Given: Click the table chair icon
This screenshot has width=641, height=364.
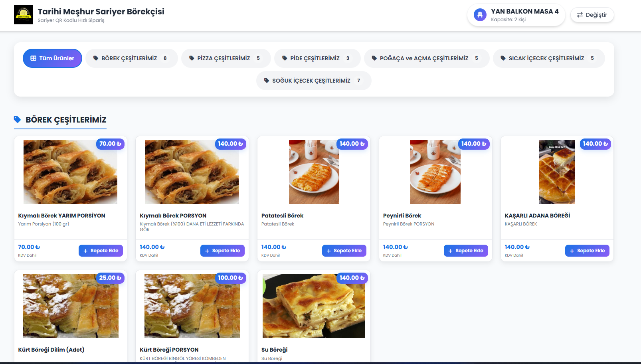Looking at the screenshot, I should coord(480,15).
